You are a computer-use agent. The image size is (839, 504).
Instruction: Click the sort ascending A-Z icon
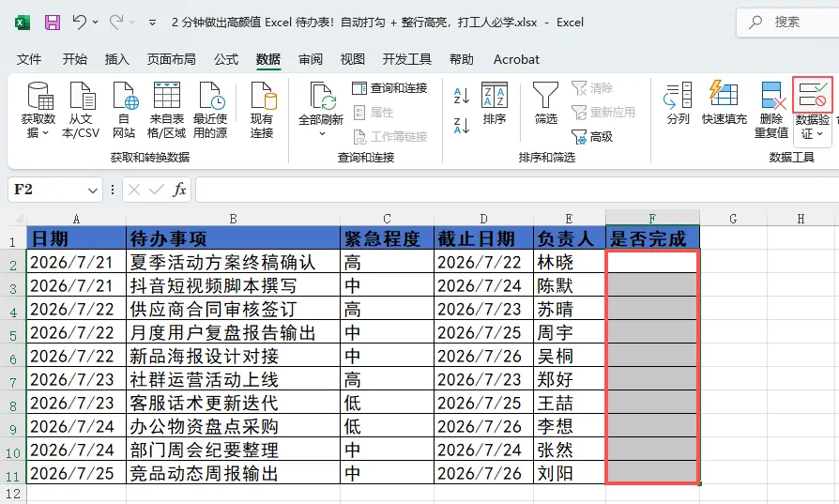tap(461, 96)
